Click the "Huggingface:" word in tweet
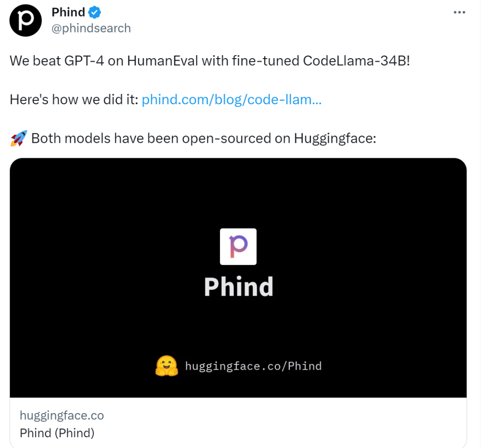The image size is (483, 448). pos(335,138)
